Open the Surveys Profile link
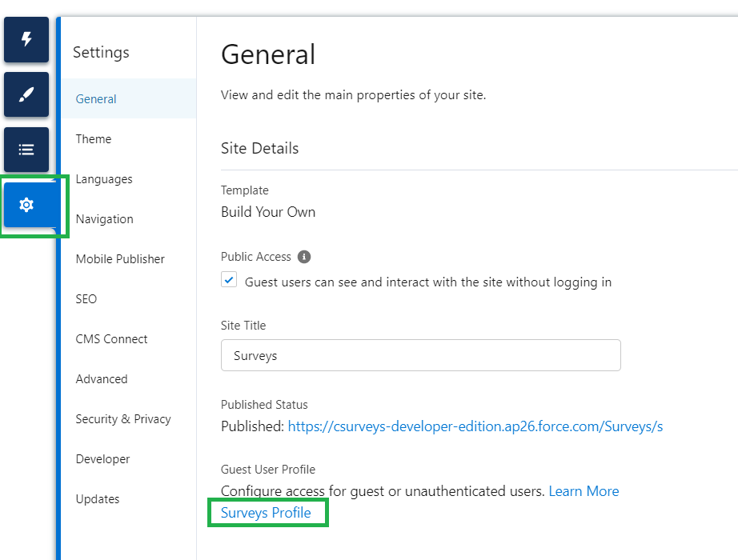The height and width of the screenshot is (560, 738). [267, 512]
